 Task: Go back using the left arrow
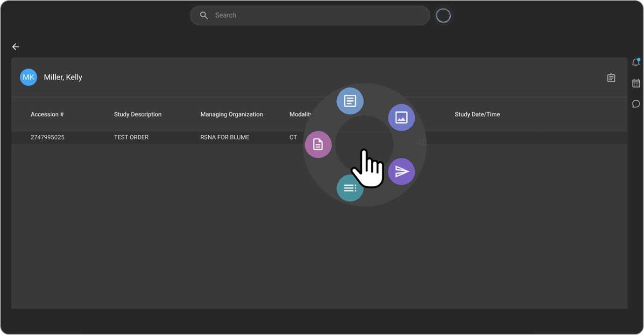pyautogui.click(x=15, y=47)
